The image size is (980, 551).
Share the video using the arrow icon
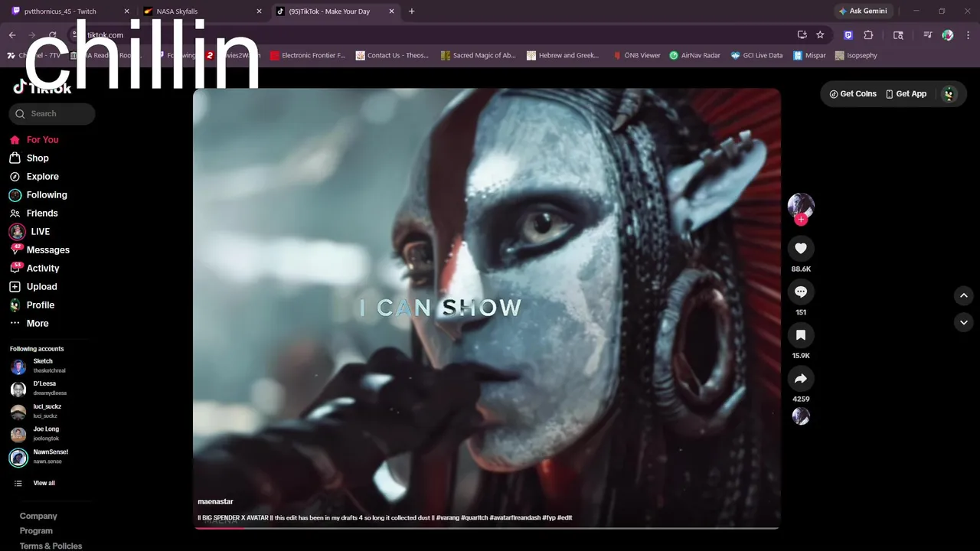click(x=801, y=379)
